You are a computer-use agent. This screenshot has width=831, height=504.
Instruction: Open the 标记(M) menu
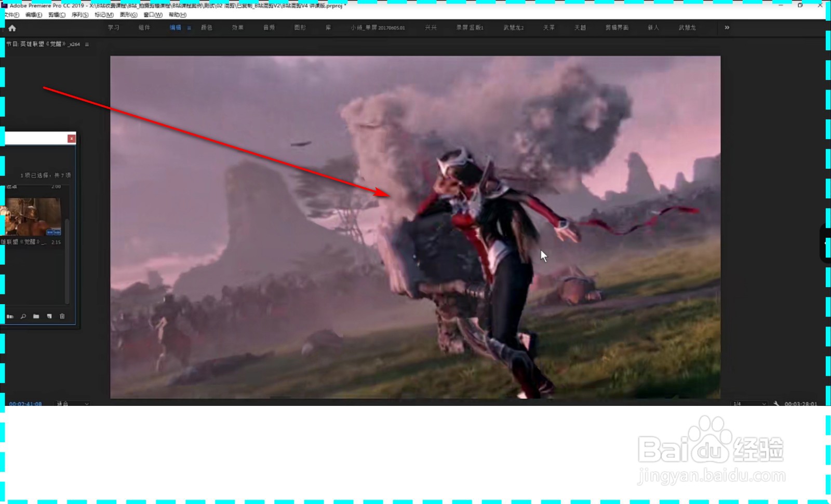coord(104,15)
